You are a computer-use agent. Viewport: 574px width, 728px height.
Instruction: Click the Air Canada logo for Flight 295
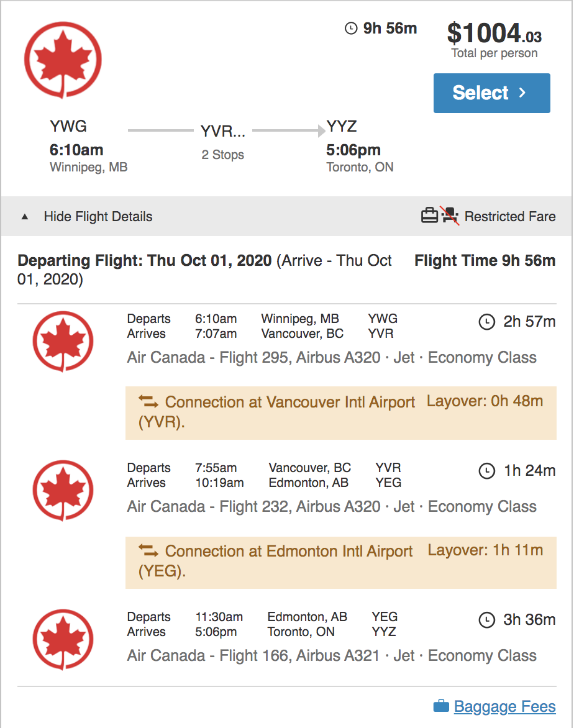pyautogui.click(x=63, y=342)
